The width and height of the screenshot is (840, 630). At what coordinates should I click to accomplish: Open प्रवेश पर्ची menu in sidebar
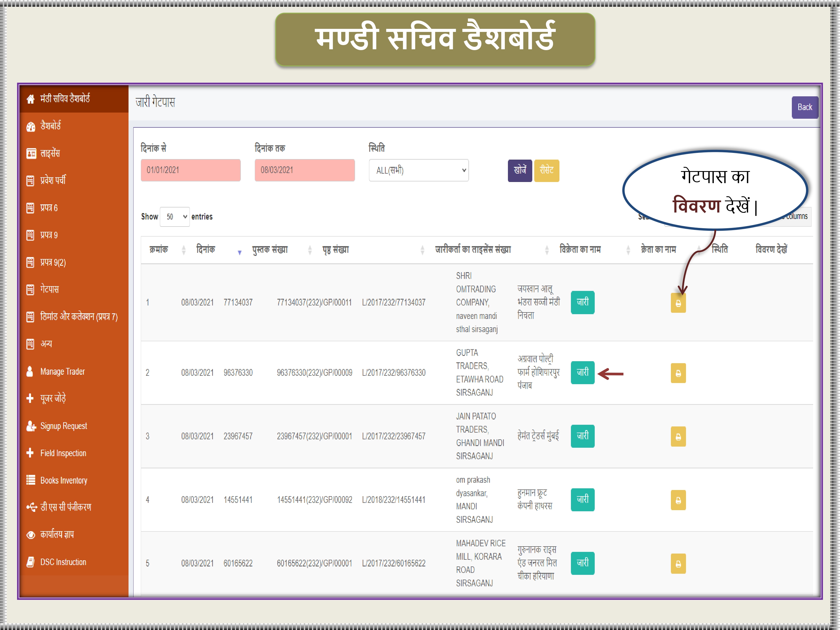tap(53, 180)
